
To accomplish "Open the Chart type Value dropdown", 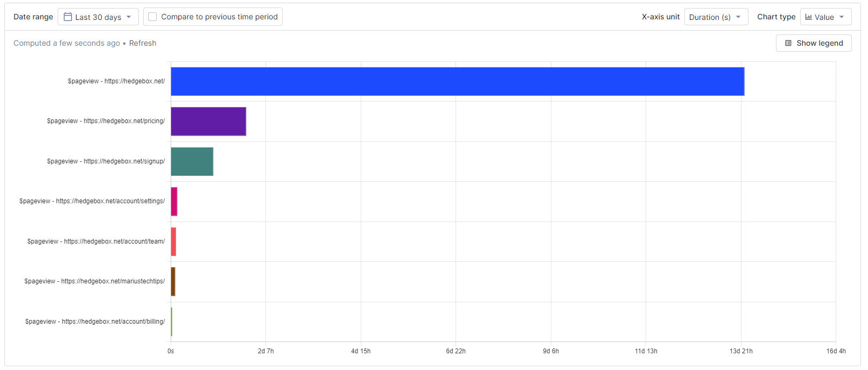I will pyautogui.click(x=825, y=17).
